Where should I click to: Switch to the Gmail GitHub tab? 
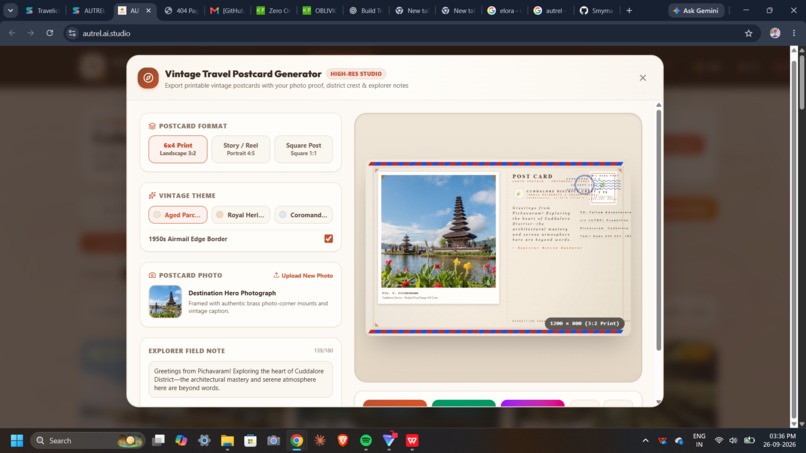click(x=227, y=10)
